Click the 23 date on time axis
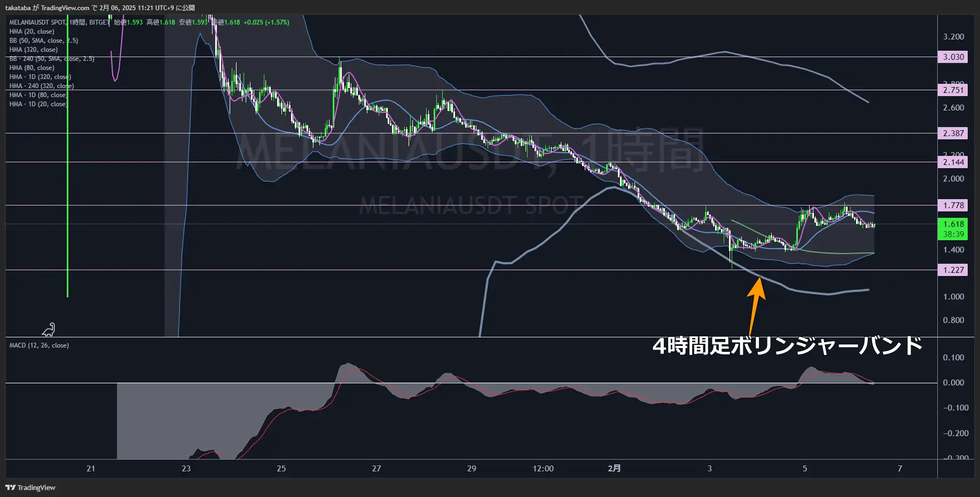The image size is (980, 497). (x=186, y=469)
